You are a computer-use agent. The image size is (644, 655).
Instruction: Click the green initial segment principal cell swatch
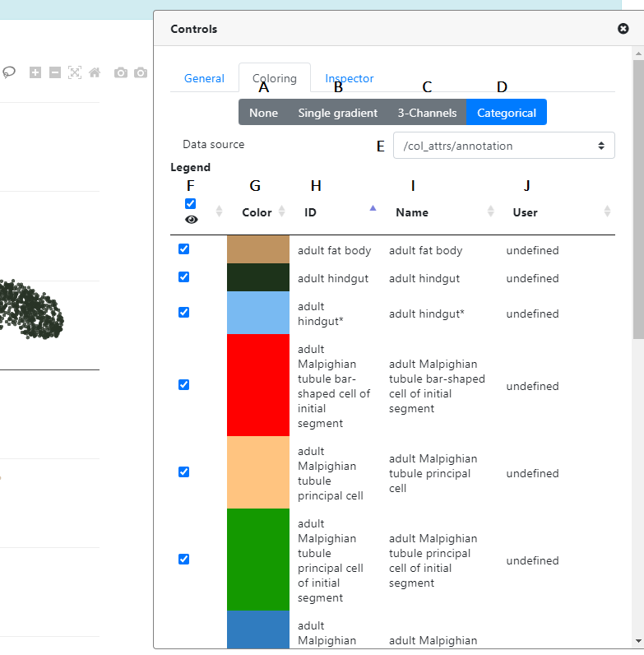[258, 560]
